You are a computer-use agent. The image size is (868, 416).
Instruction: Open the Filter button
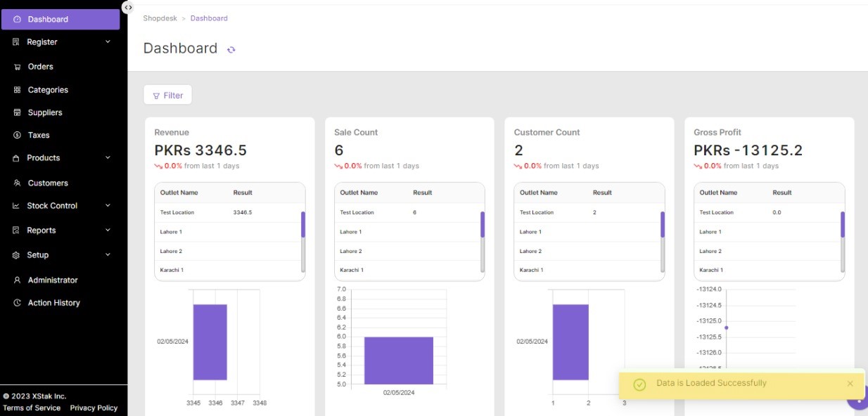[x=167, y=96]
